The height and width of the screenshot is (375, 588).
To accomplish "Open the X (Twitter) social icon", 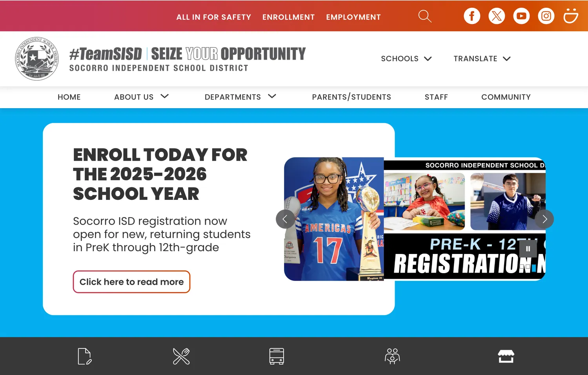I will tap(497, 16).
